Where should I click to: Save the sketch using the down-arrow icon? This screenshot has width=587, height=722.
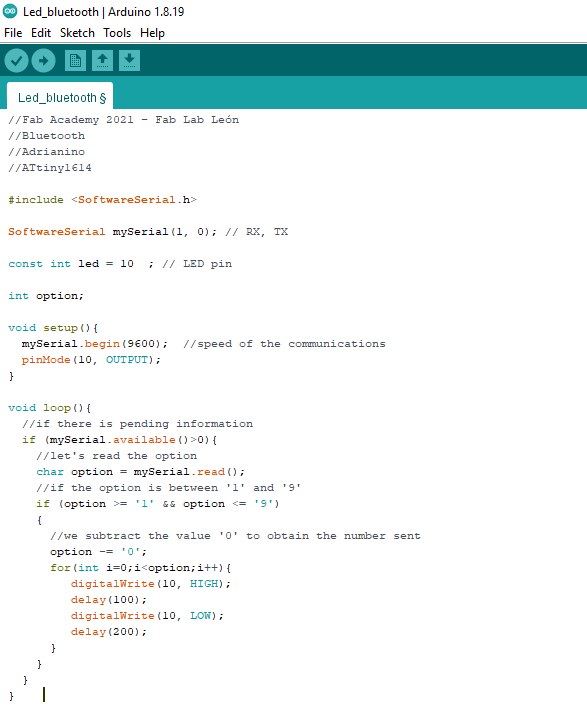pos(129,61)
